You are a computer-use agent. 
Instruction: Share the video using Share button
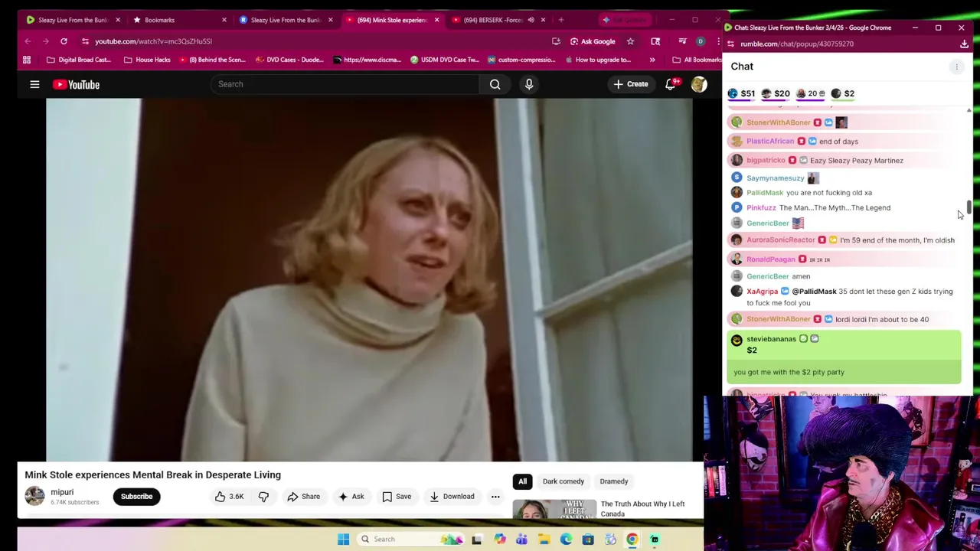303,497
